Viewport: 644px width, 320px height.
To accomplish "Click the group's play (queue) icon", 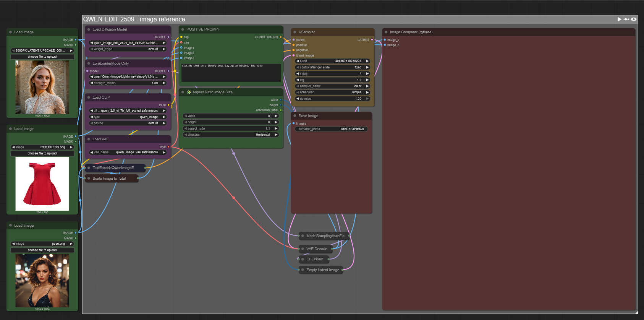I will coord(619,19).
